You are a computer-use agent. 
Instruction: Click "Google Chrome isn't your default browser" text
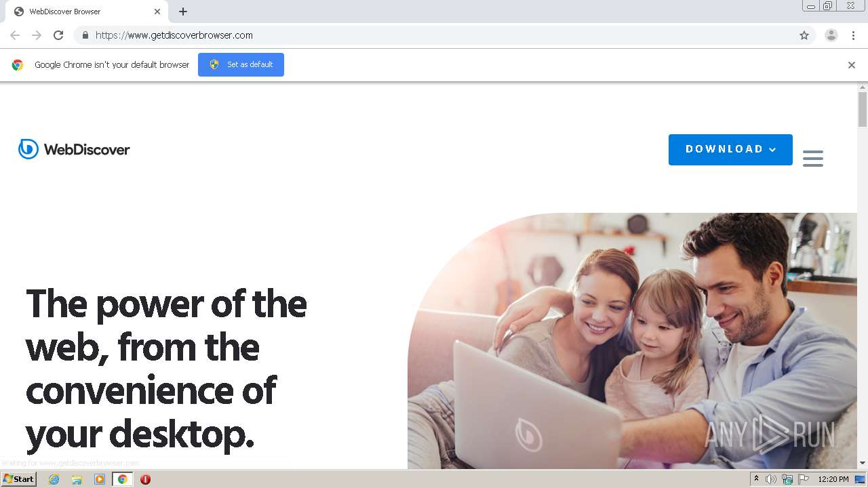[112, 65]
